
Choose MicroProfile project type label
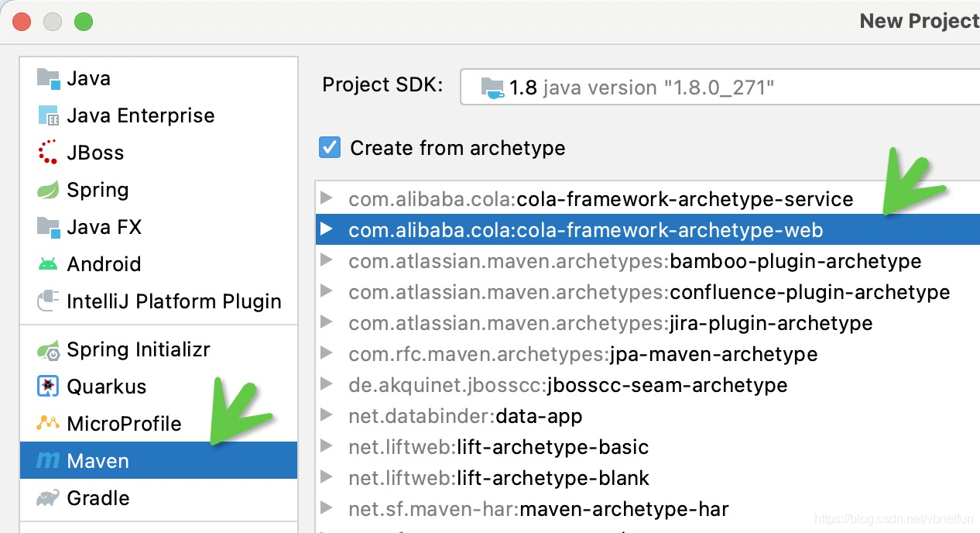125,424
